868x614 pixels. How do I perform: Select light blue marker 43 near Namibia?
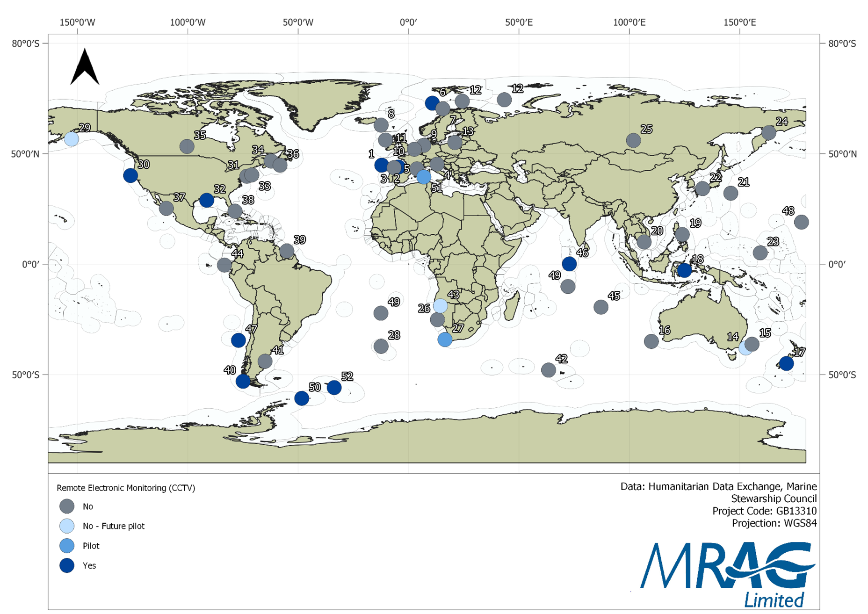pyautogui.click(x=441, y=306)
